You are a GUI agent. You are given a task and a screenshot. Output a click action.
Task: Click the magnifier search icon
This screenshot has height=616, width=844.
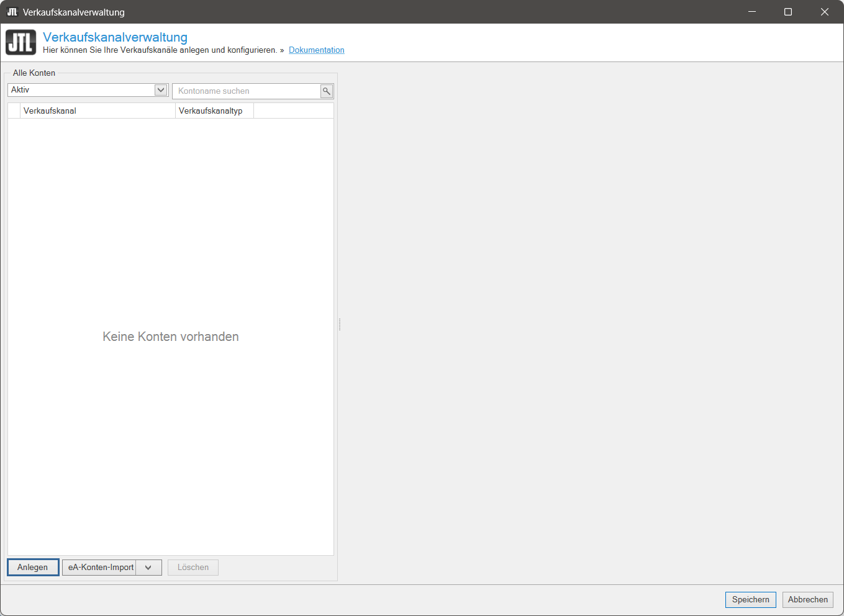pos(327,91)
